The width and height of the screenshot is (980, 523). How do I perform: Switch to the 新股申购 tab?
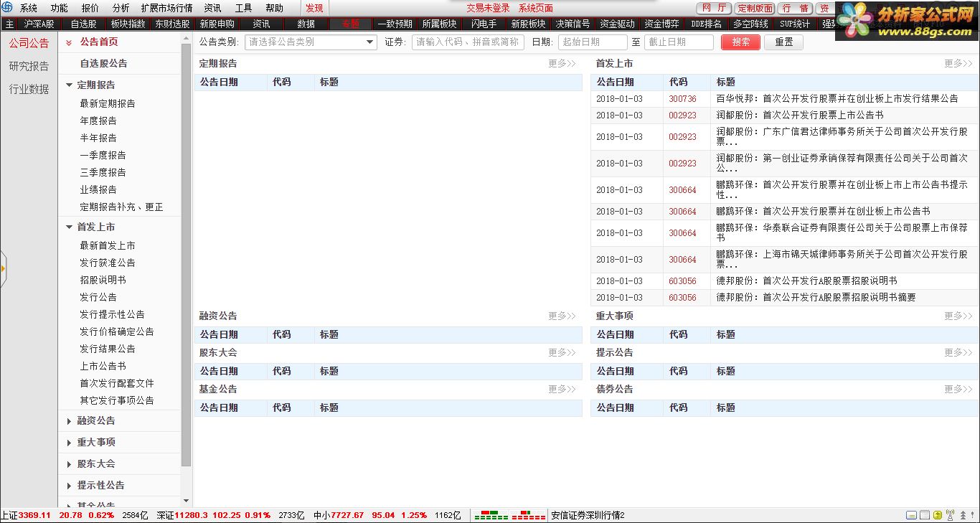click(x=217, y=24)
